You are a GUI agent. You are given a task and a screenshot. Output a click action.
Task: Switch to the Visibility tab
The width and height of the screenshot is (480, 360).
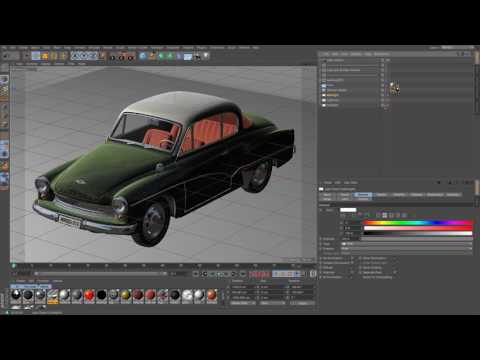point(399,195)
